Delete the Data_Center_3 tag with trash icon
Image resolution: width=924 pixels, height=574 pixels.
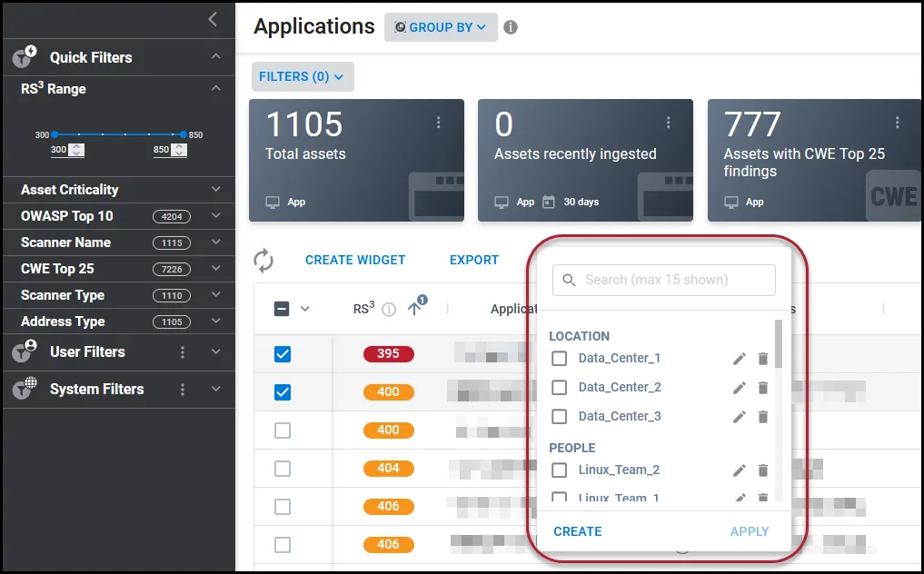click(763, 417)
